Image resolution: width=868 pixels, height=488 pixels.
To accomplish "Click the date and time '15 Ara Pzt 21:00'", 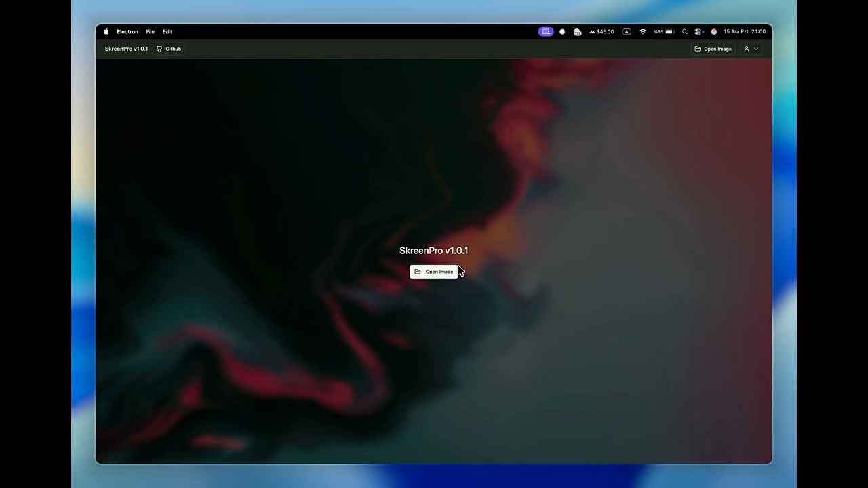I will point(744,31).
